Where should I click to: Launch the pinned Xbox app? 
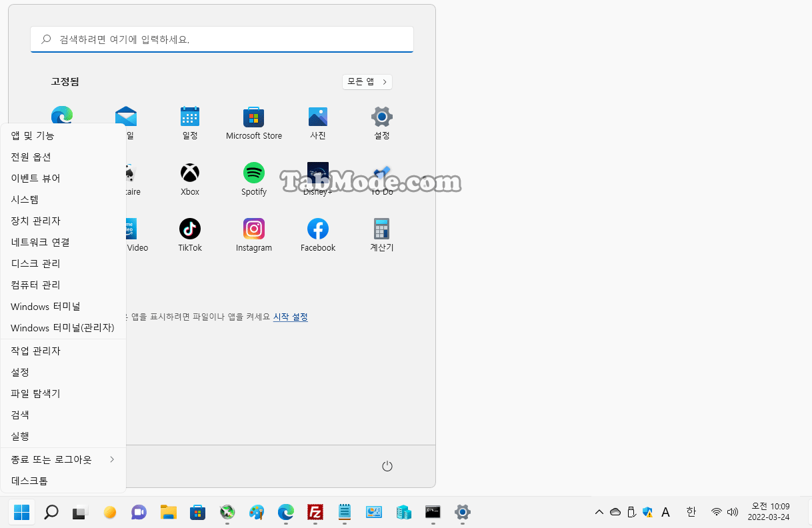pyautogui.click(x=190, y=179)
